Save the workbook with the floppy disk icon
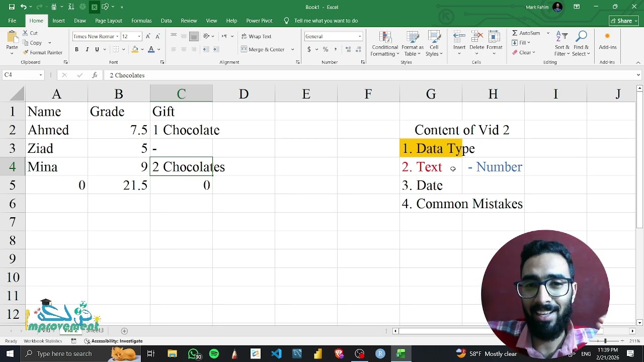This screenshot has height=362, width=644. (x=11, y=7)
